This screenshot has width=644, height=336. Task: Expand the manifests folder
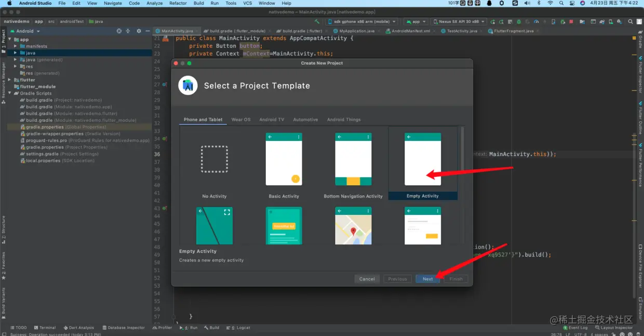(x=16, y=46)
